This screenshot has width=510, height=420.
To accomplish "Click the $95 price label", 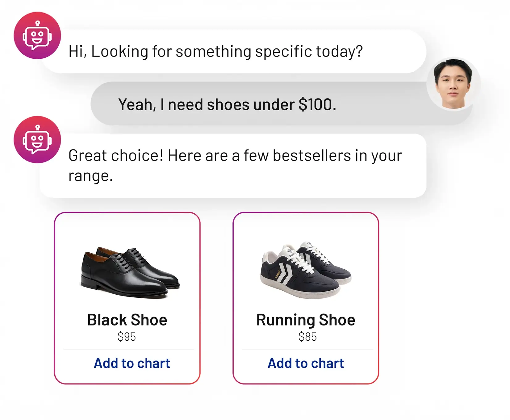I will (127, 337).
